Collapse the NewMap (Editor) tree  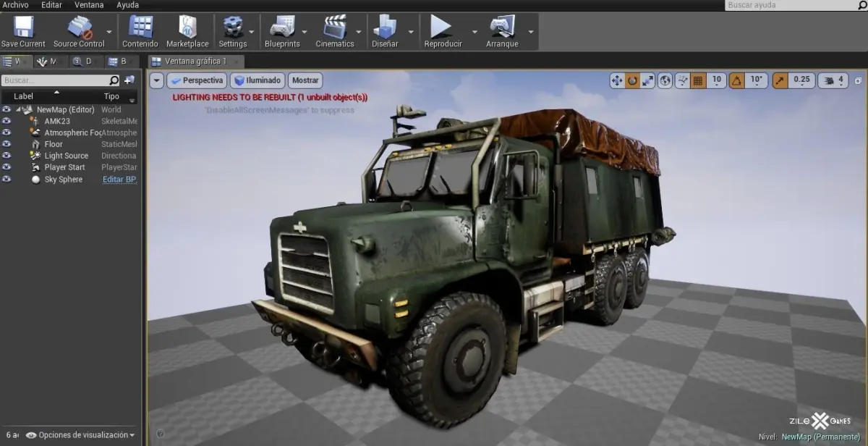click(x=19, y=109)
